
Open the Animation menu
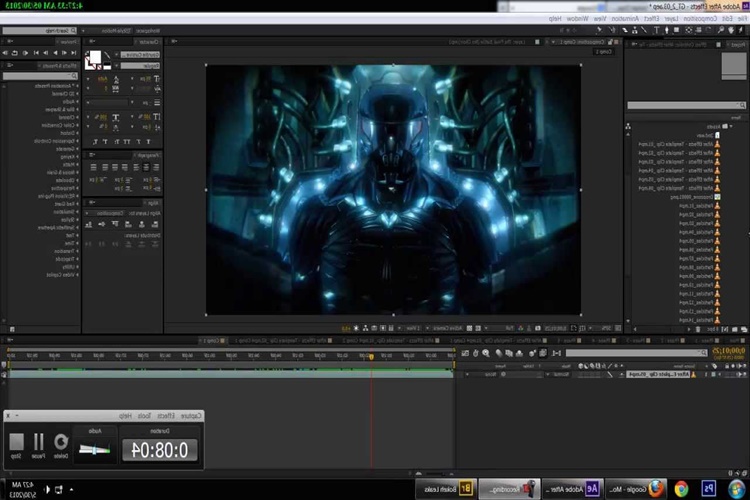click(625, 19)
